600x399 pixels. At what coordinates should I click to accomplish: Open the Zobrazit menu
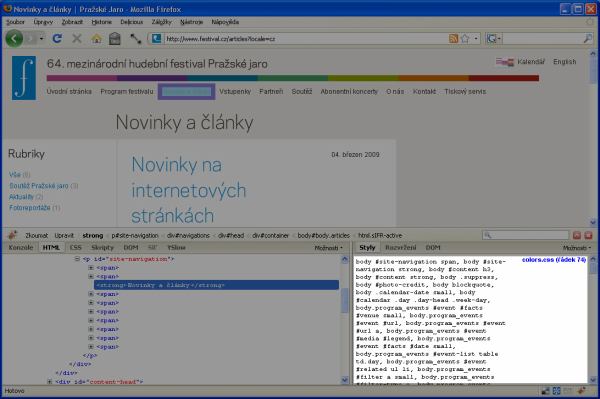point(72,22)
